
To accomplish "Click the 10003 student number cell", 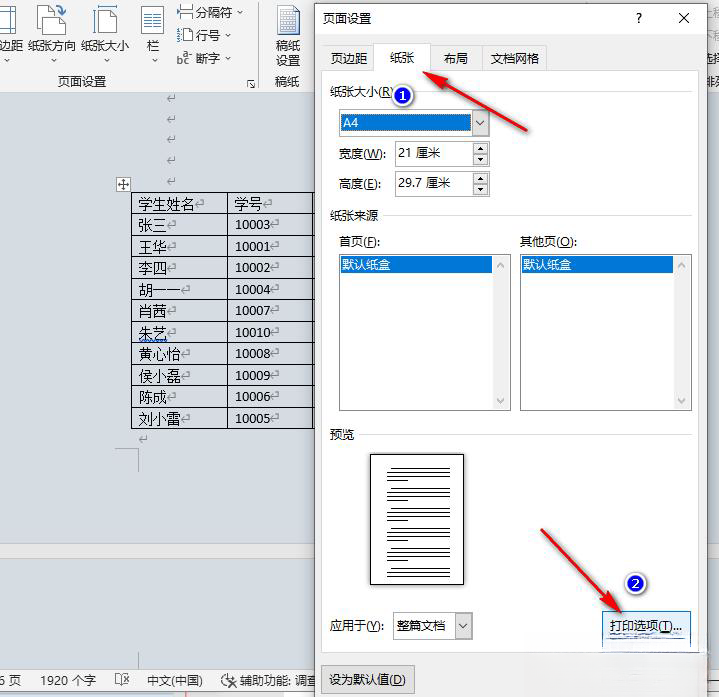I will pos(270,225).
